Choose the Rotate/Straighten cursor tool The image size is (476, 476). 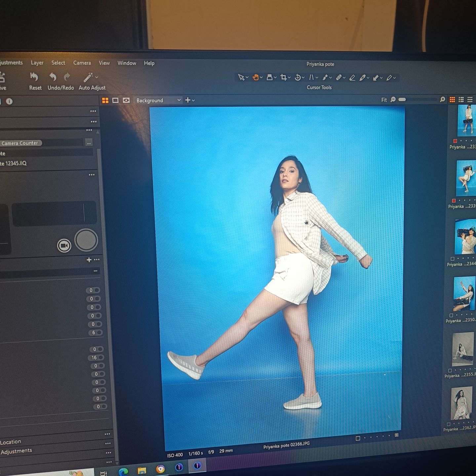click(297, 77)
